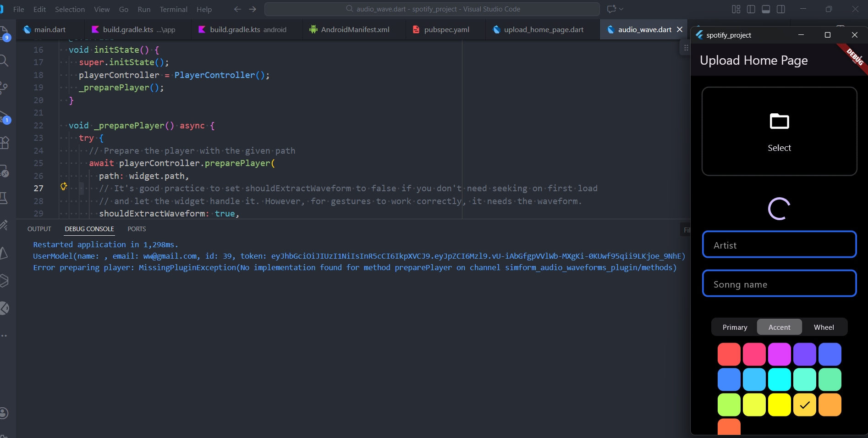Open the Customize Layout control
This screenshot has height=438, width=868.
(736, 9)
